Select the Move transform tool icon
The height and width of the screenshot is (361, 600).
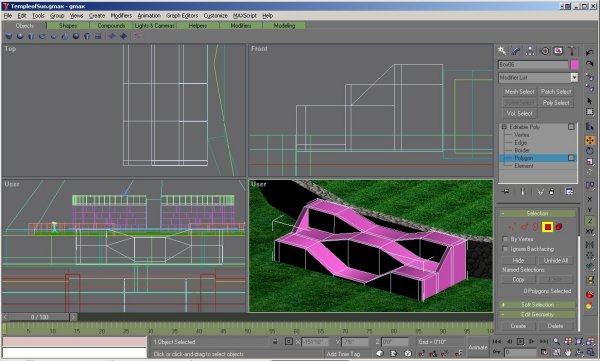pos(590,140)
